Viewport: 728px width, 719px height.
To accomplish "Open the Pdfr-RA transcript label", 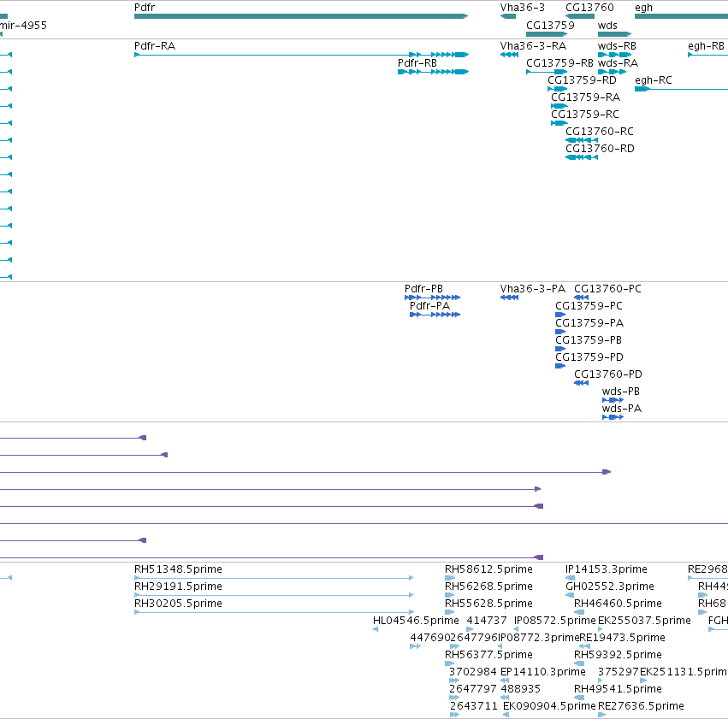I will (155, 46).
